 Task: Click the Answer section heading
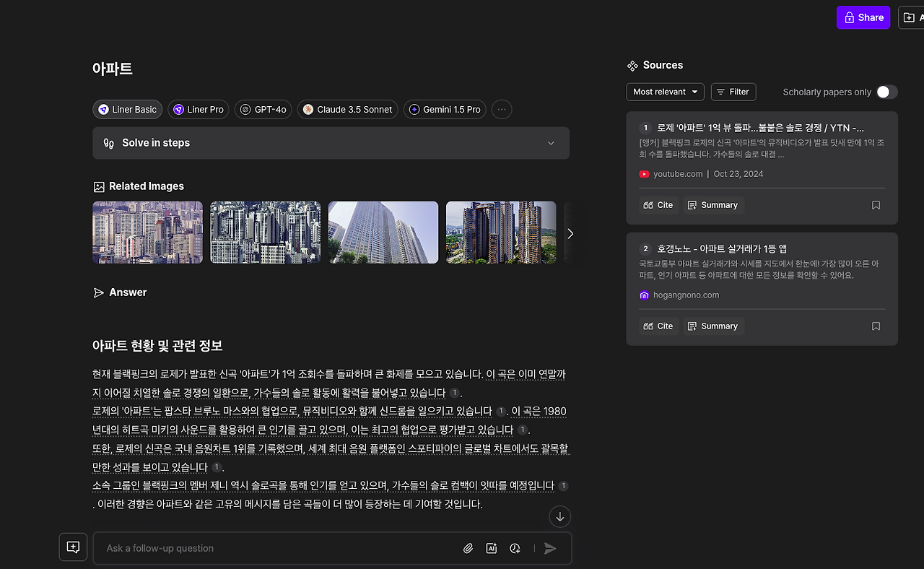tap(128, 292)
